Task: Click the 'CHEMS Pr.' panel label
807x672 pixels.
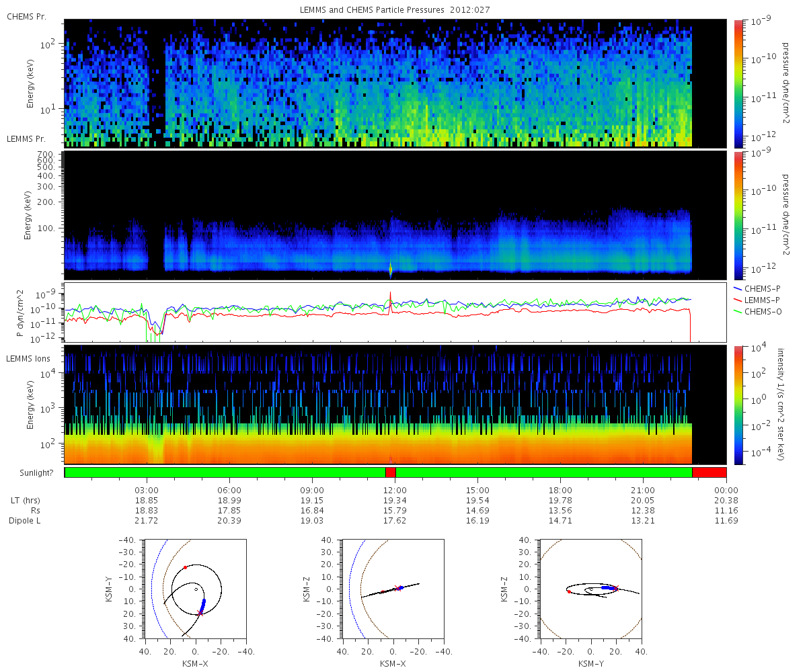Action: tap(26, 16)
